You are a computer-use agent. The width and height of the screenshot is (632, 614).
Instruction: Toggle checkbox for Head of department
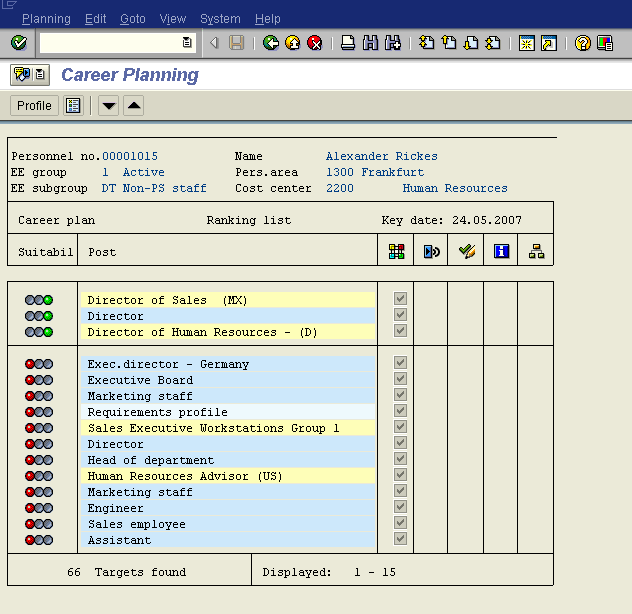[x=400, y=458]
